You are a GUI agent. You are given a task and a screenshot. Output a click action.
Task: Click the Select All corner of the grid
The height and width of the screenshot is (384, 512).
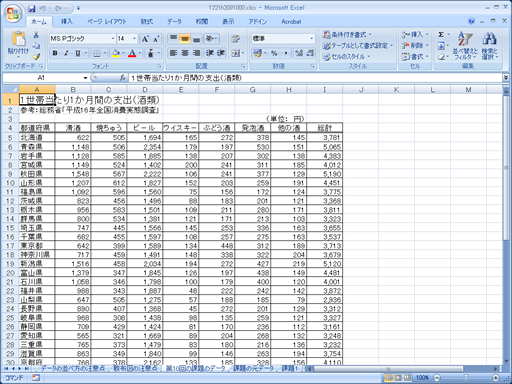(x=10, y=89)
